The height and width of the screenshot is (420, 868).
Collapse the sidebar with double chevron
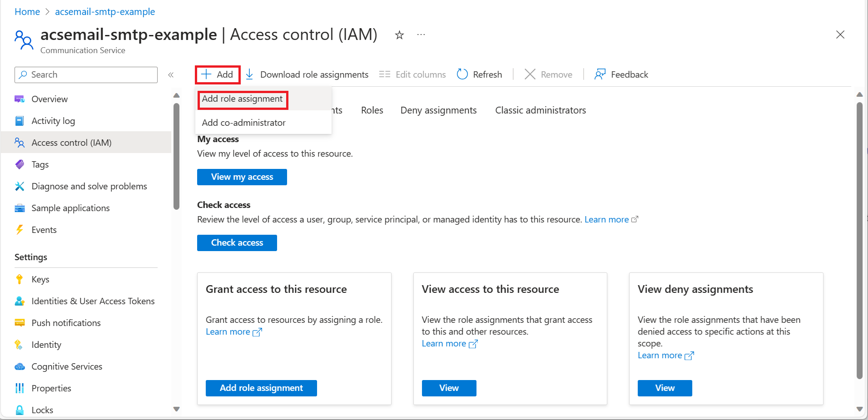[x=171, y=75]
